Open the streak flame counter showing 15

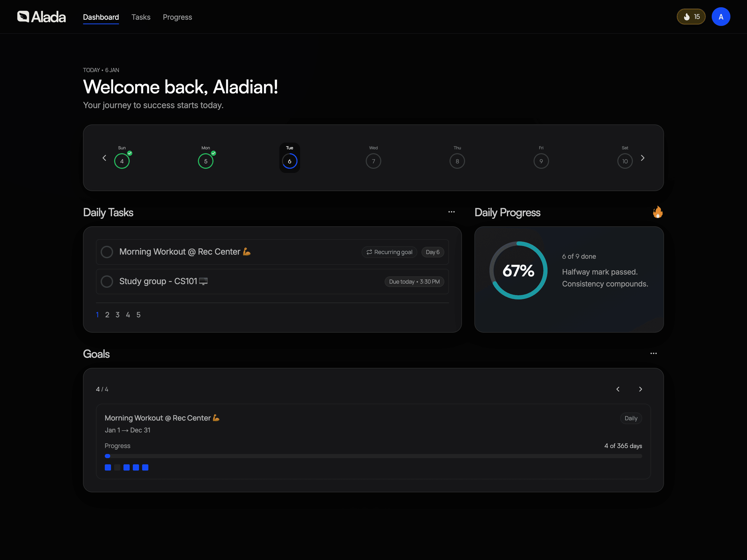691,16
